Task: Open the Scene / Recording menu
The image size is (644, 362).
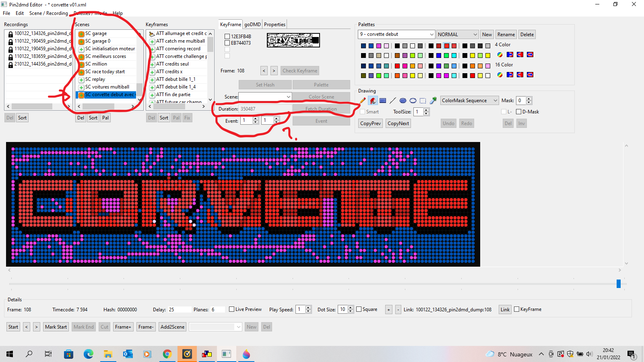Action: tap(49, 13)
